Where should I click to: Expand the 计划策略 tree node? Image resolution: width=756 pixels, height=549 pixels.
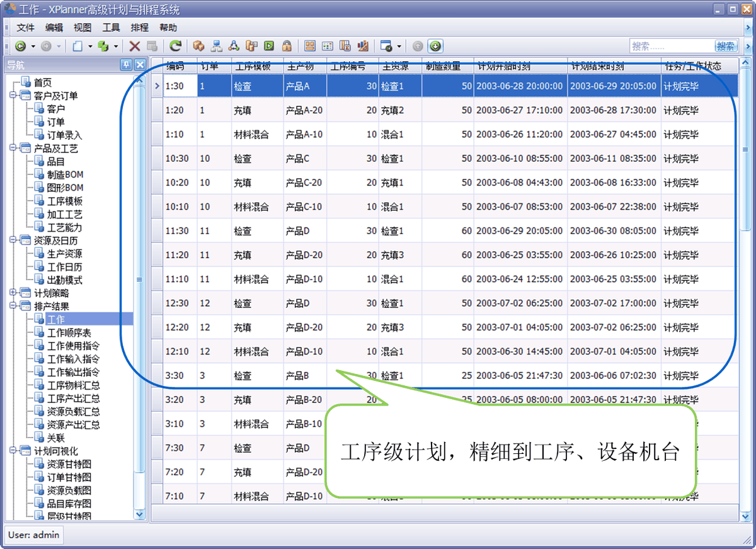point(13,293)
